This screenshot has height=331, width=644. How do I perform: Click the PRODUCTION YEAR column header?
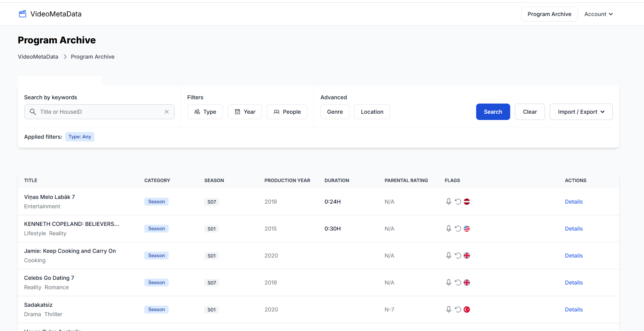tap(287, 181)
